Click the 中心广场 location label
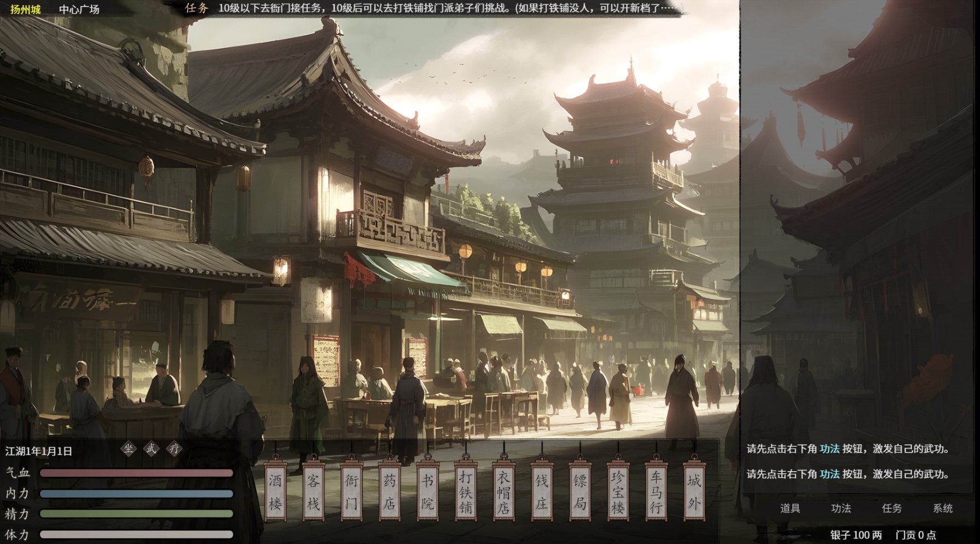 click(x=79, y=9)
